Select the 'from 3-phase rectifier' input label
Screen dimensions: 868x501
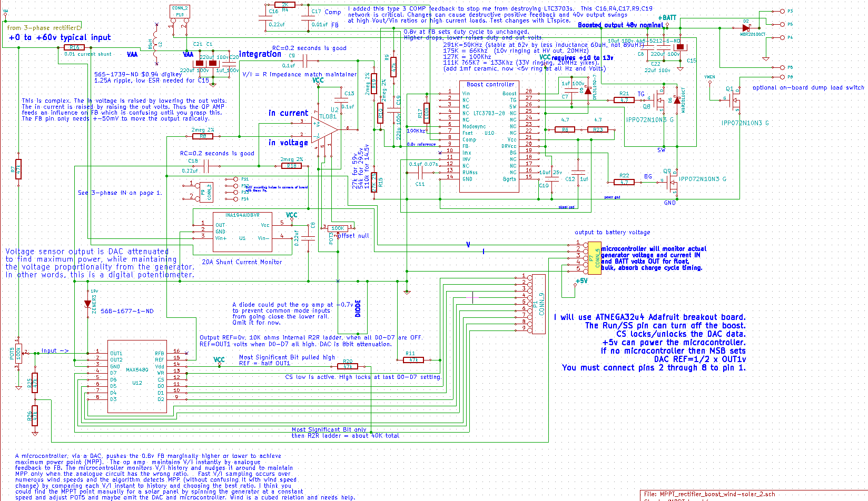[43, 27]
